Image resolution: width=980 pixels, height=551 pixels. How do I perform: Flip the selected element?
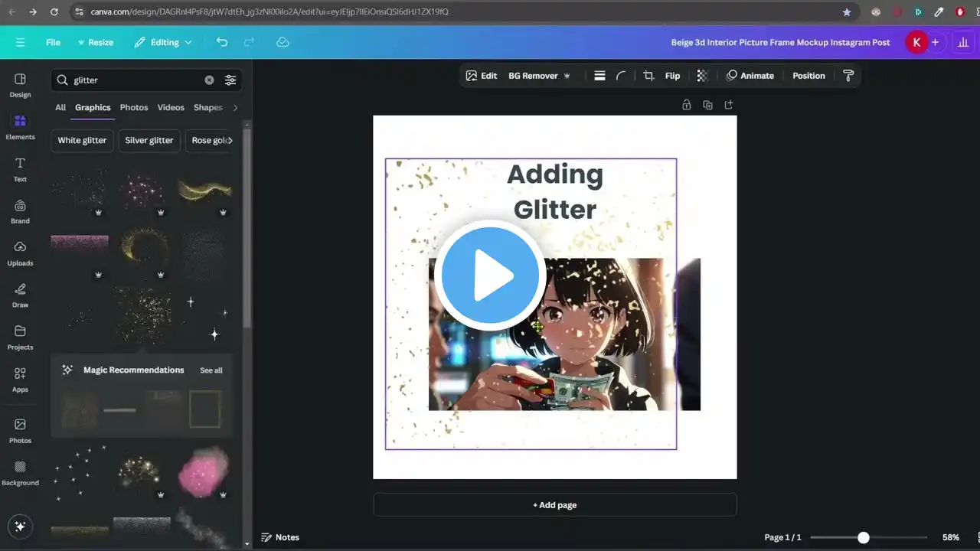click(x=672, y=76)
